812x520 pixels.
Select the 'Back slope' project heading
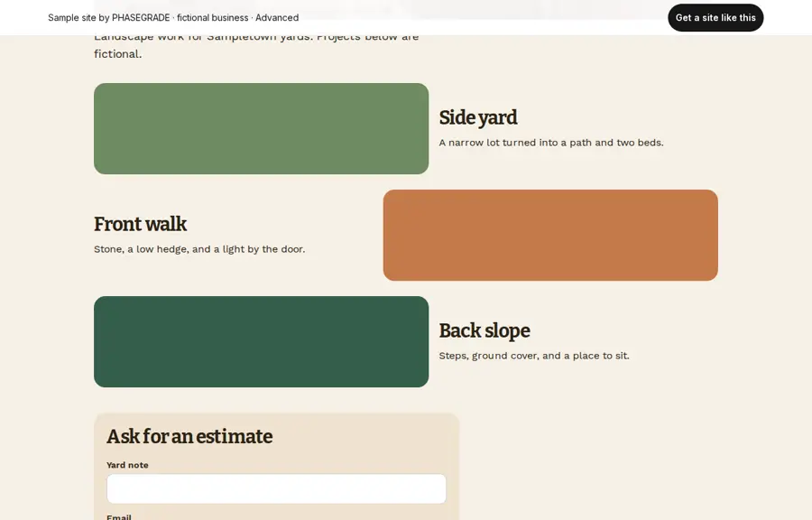pyautogui.click(x=484, y=331)
